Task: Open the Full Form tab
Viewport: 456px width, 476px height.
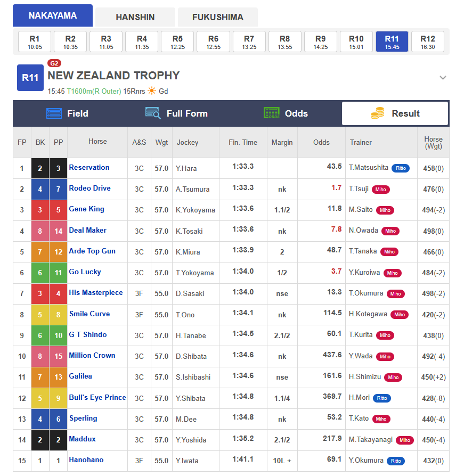Action: (x=176, y=113)
